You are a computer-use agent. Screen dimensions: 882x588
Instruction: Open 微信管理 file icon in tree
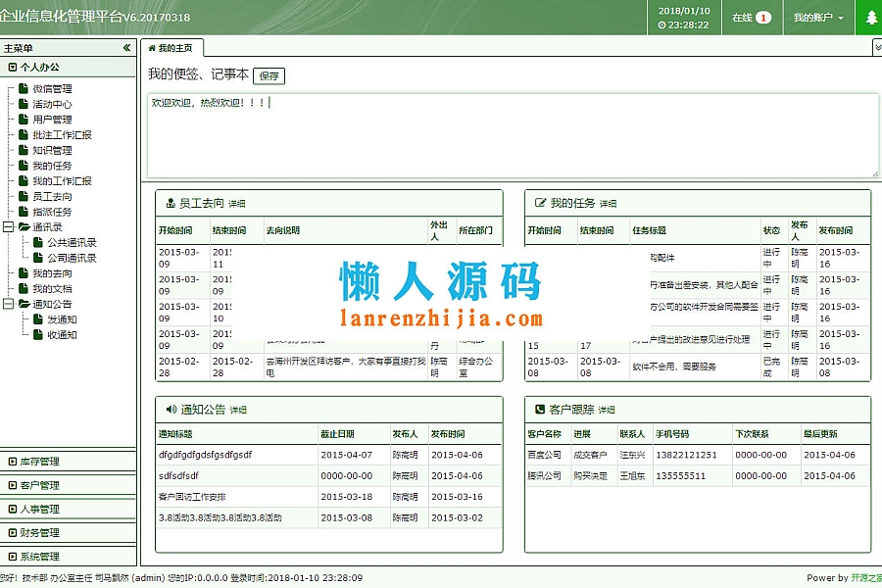24,88
